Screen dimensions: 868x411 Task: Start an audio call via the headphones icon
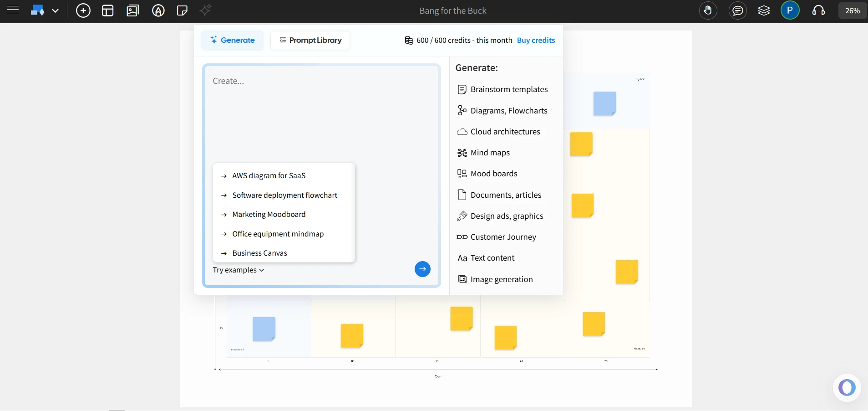pos(819,10)
